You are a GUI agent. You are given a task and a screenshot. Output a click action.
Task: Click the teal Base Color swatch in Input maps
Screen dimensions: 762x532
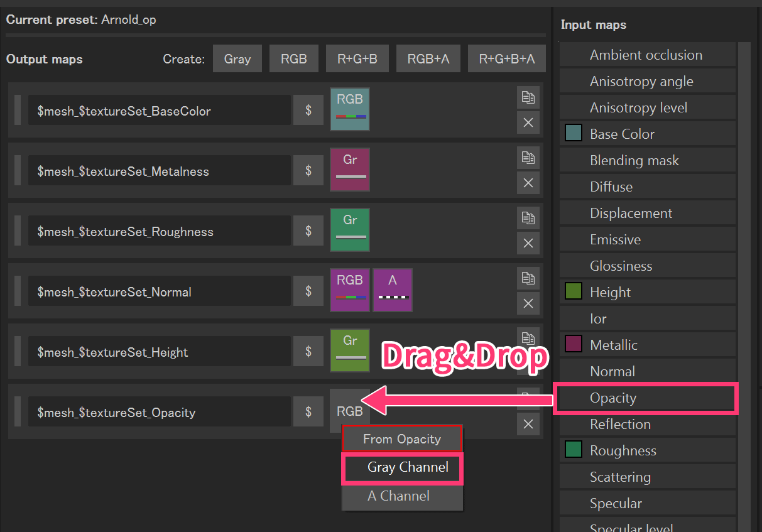[574, 133]
